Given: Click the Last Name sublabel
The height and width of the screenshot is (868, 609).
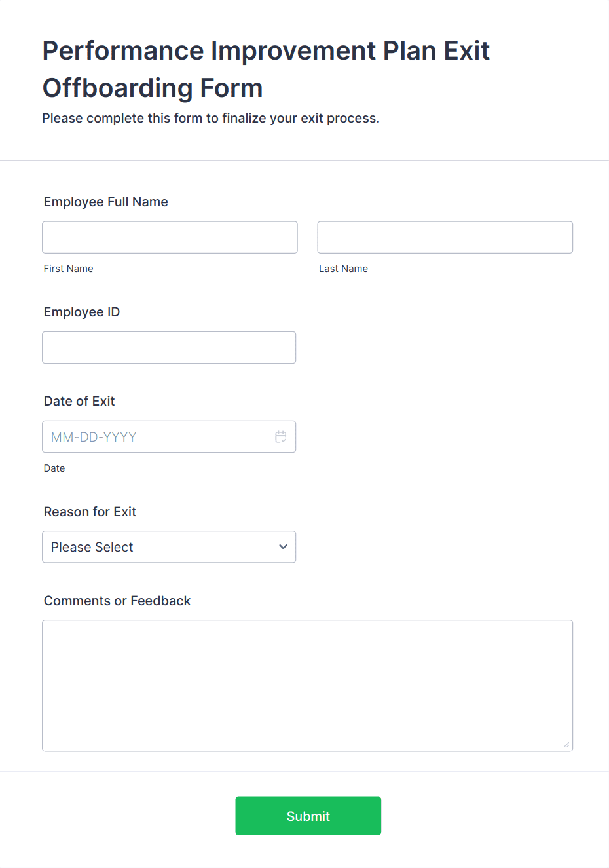Looking at the screenshot, I should 344,269.
